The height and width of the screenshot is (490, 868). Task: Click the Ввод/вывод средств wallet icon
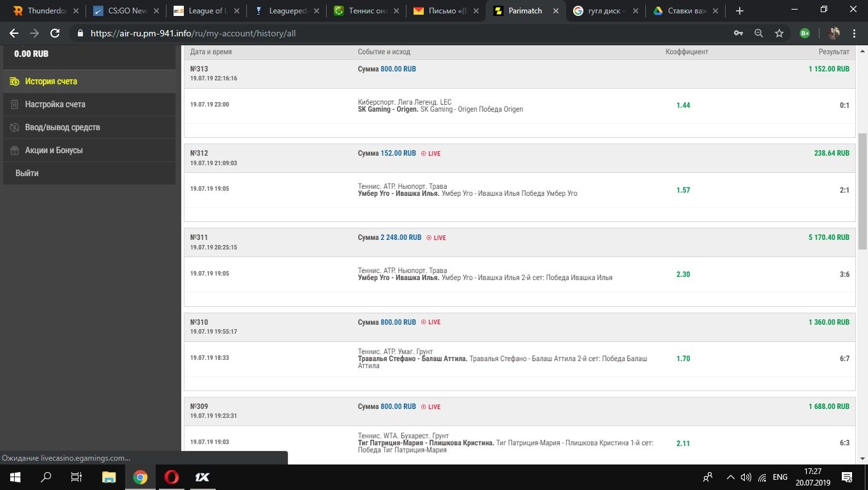pyautogui.click(x=15, y=128)
